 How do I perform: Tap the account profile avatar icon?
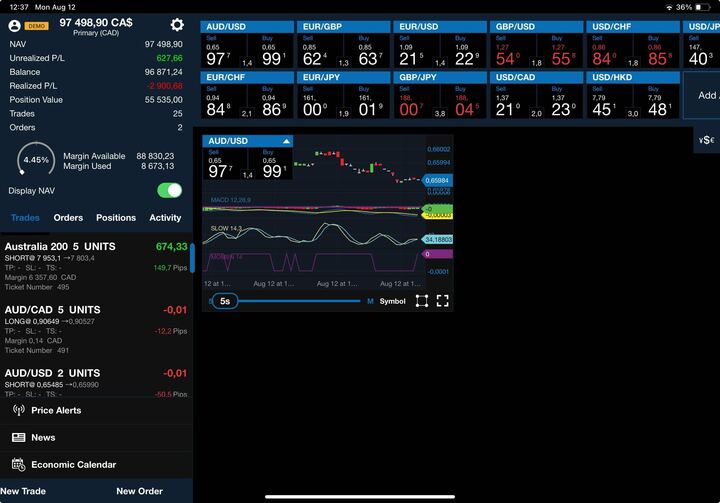click(x=14, y=25)
